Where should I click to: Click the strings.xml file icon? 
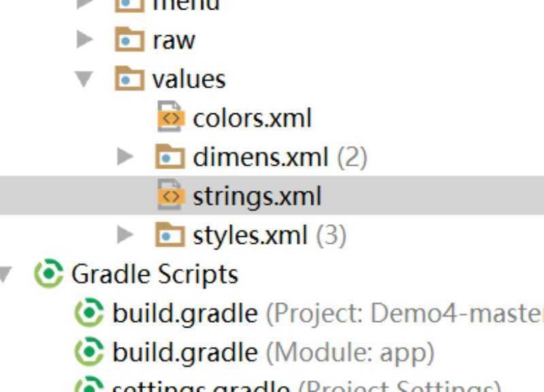tap(170, 195)
